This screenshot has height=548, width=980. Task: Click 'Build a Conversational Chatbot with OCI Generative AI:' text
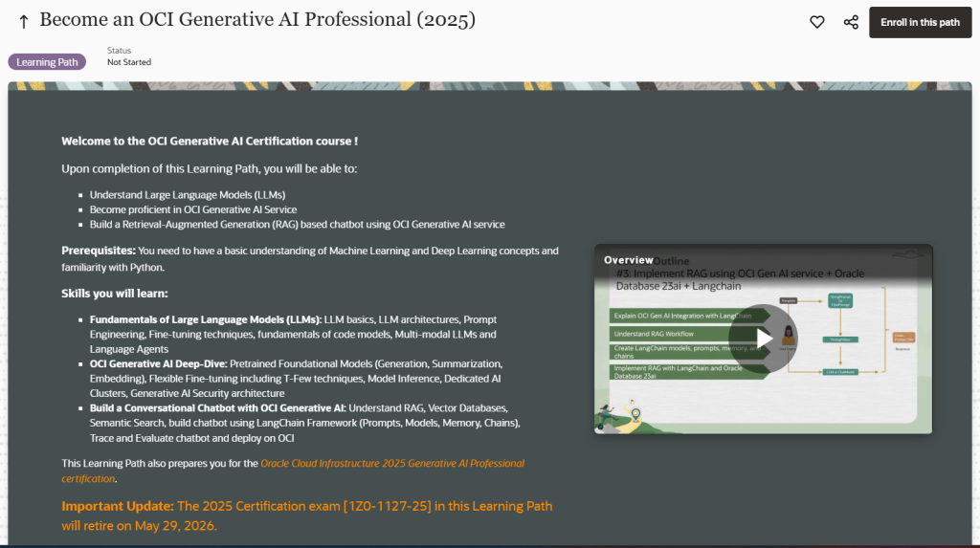click(x=217, y=408)
